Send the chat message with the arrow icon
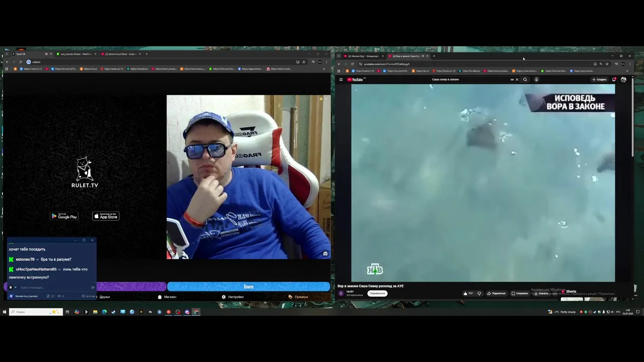The height and width of the screenshot is (362, 644). [93, 288]
